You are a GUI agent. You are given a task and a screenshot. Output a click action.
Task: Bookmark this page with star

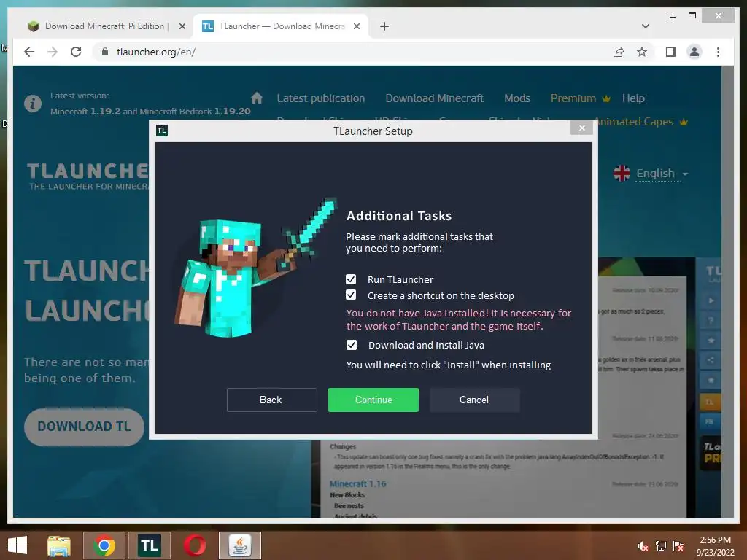click(642, 52)
